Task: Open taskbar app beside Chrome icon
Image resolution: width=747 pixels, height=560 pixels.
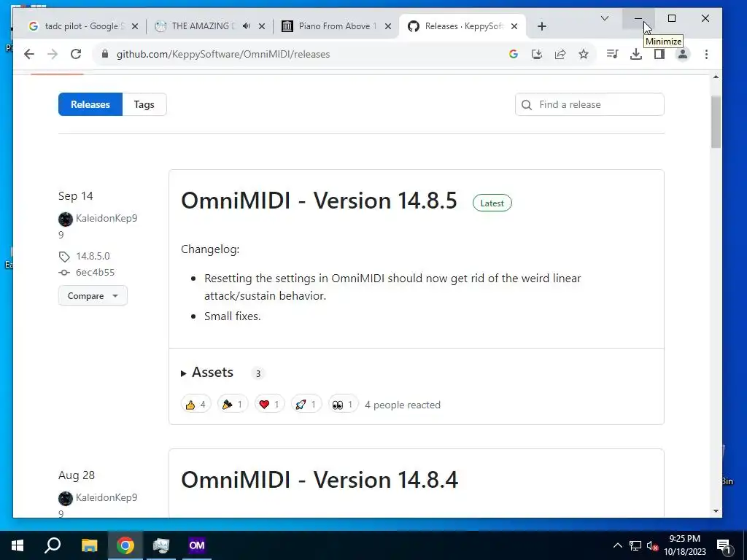Action: point(161,545)
